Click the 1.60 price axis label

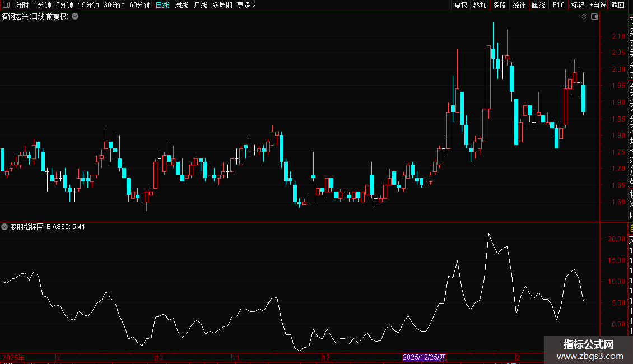pos(618,202)
